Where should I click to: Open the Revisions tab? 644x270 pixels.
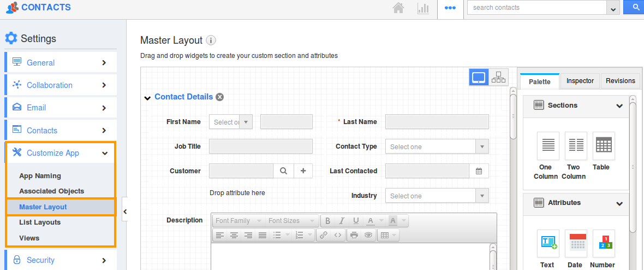pos(621,81)
